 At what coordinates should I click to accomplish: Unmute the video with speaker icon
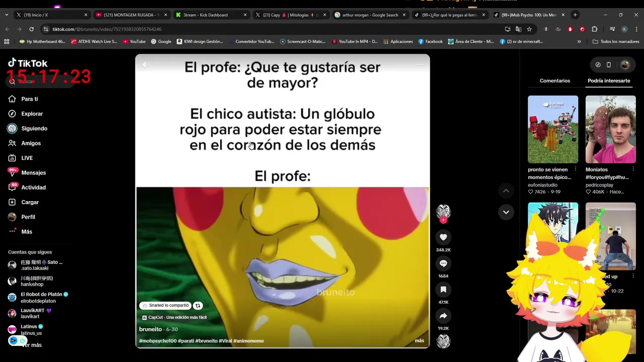coord(146,64)
